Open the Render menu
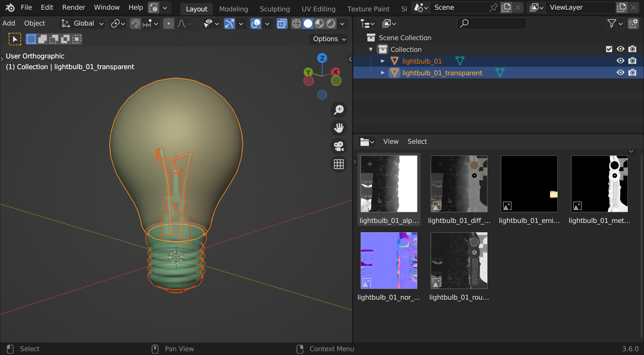 [74, 7]
